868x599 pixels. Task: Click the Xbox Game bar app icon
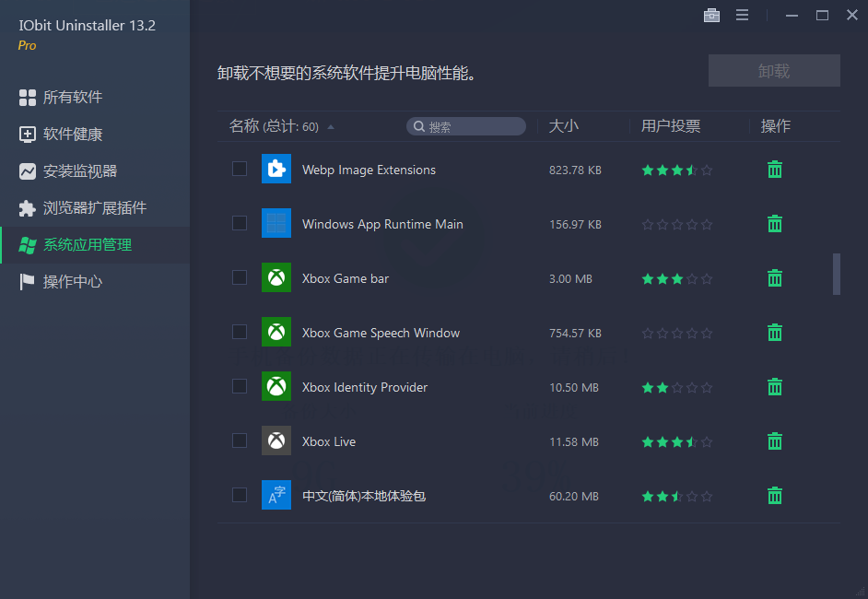tap(276, 277)
